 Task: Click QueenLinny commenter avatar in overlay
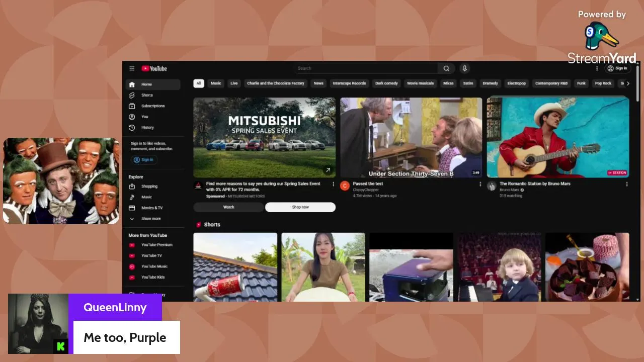38,324
